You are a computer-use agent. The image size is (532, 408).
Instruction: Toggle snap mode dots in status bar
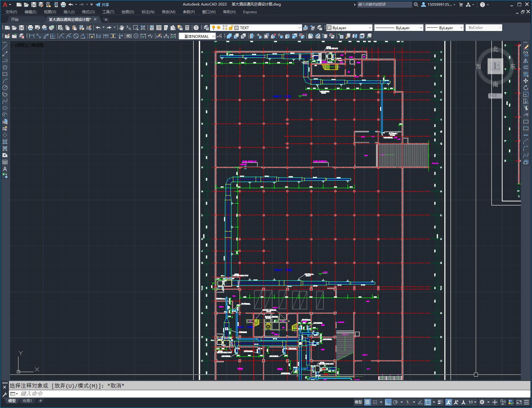pos(375,402)
